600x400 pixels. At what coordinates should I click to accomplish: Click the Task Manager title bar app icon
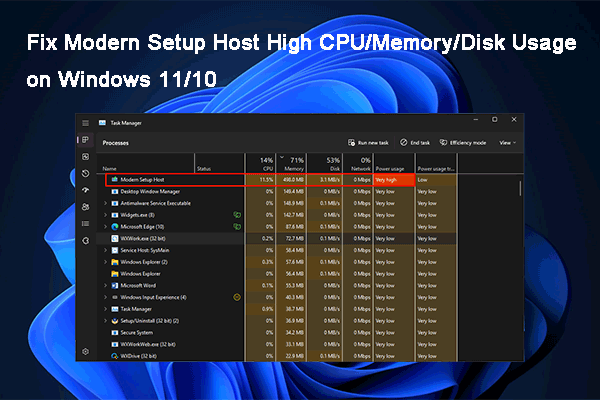pyautogui.click(x=102, y=123)
